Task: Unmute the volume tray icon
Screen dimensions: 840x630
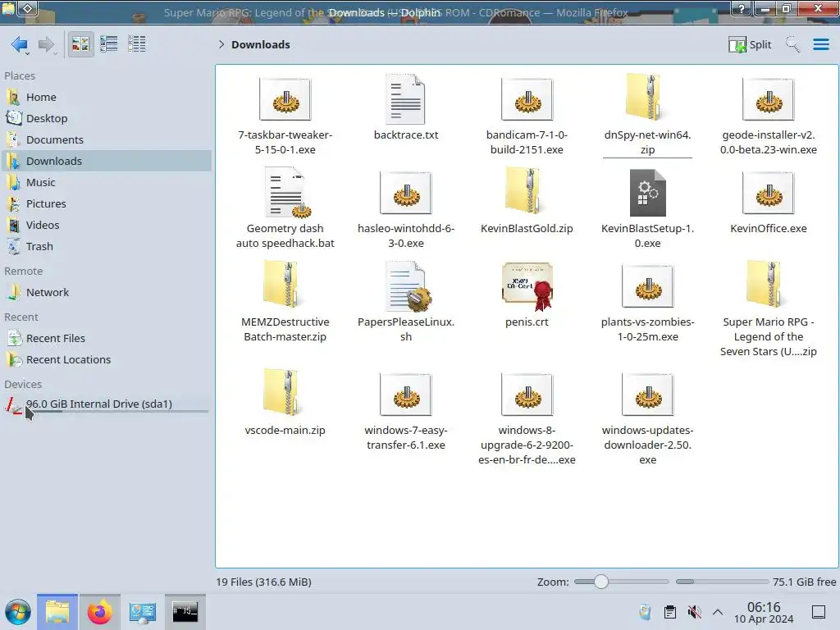Action: click(694, 612)
